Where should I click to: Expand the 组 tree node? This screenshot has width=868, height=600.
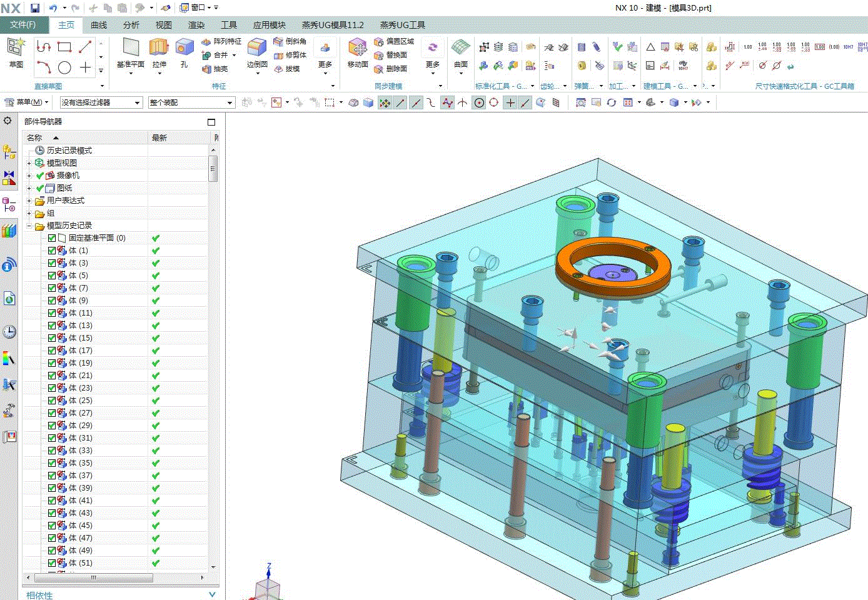[x=29, y=213]
